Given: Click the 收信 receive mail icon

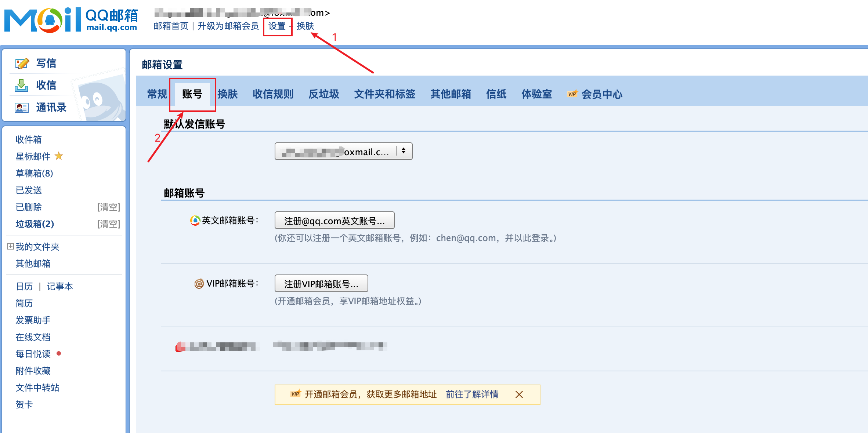Looking at the screenshot, I should [x=22, y=85].
